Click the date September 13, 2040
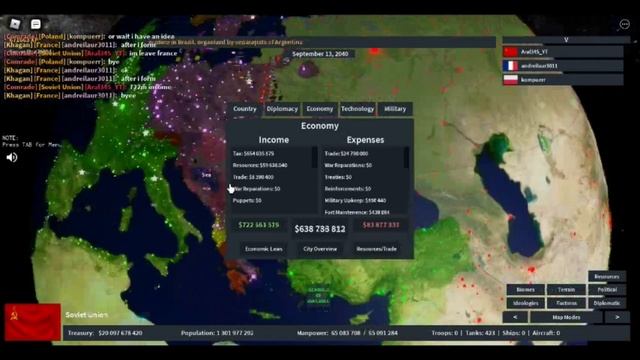The image size is (640, 360). [320, 54]
